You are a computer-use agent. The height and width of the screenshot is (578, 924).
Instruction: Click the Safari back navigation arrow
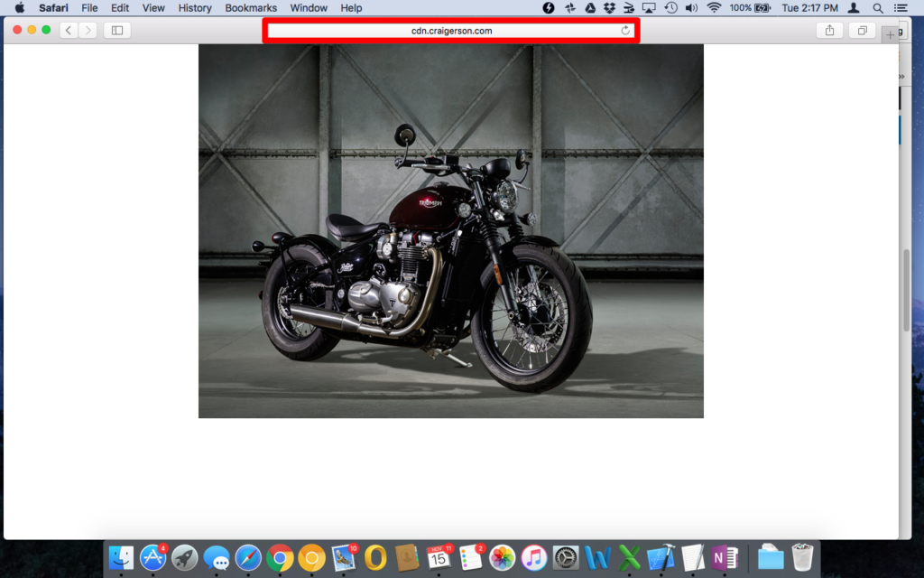(69, 31)
